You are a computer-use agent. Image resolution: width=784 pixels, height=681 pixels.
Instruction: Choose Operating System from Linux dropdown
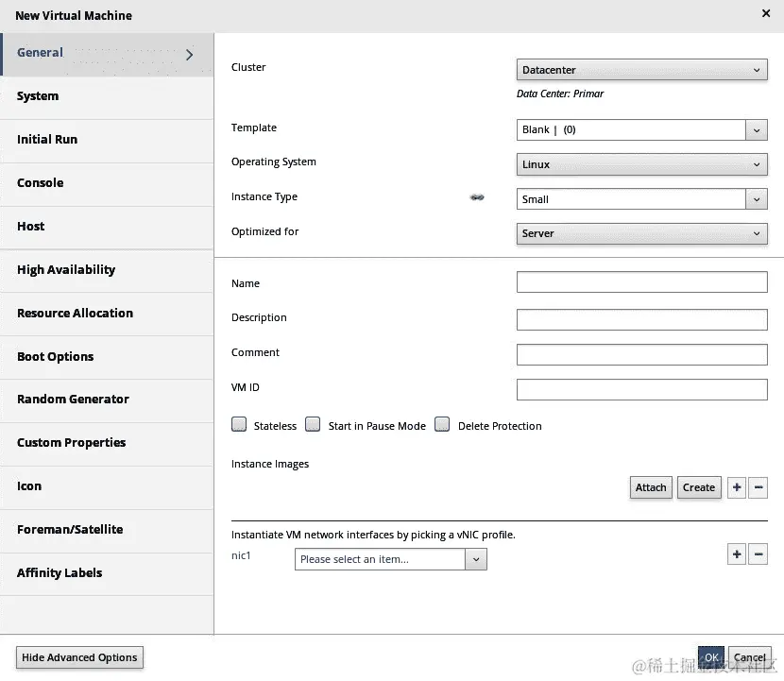click(641, 164)
